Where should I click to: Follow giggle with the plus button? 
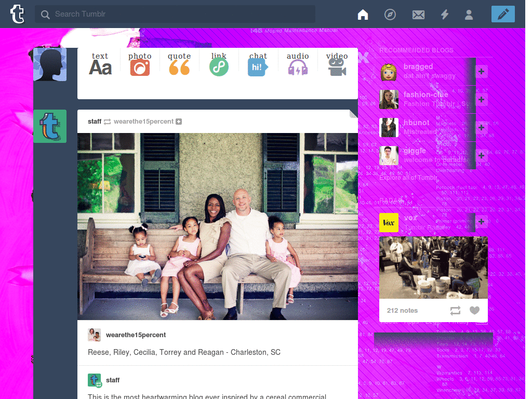pos(481,155)
